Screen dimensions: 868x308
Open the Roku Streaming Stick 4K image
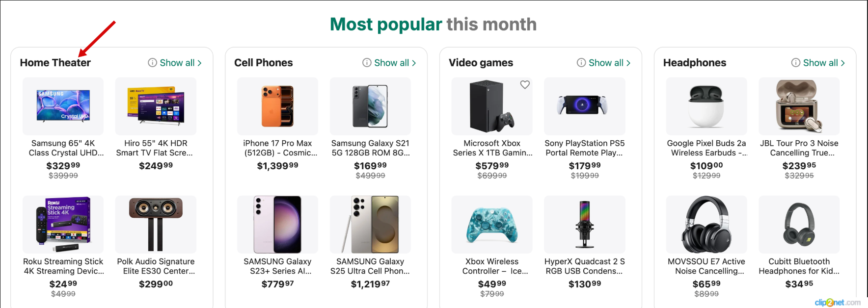point(63,224)
